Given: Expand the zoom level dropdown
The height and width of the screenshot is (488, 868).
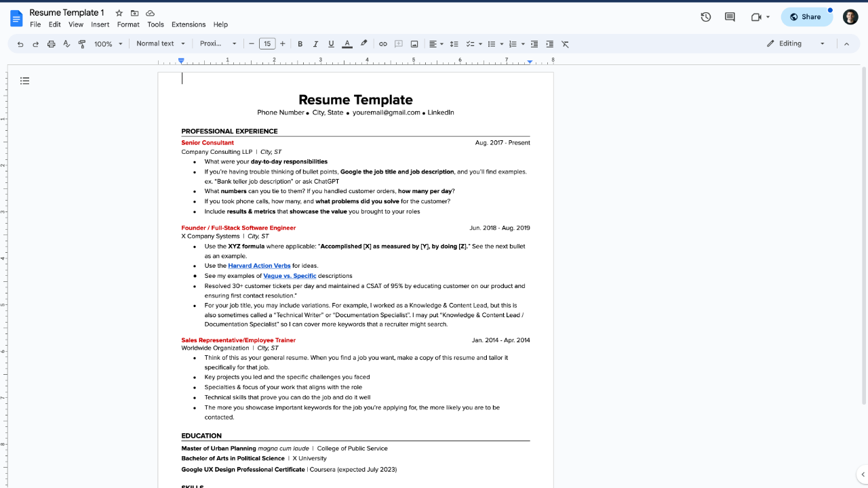Looking at the screenshot, I should 106,43.
